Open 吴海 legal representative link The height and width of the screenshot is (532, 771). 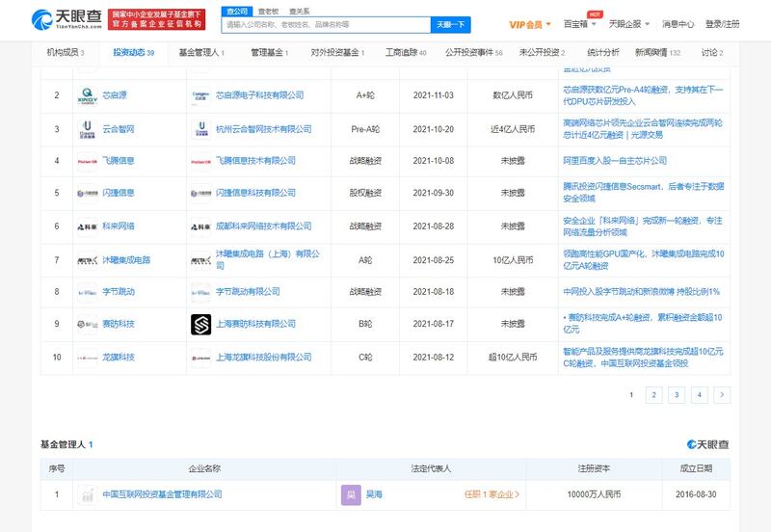tap(374, 494)
